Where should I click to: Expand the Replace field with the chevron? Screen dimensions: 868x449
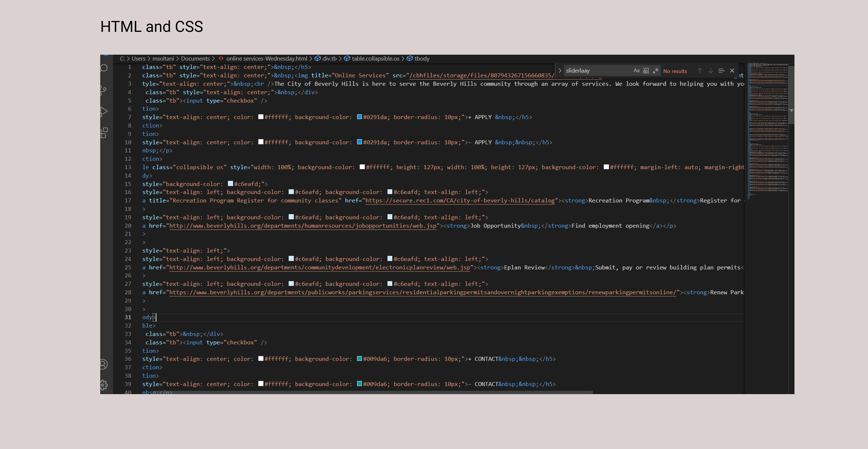560,71
